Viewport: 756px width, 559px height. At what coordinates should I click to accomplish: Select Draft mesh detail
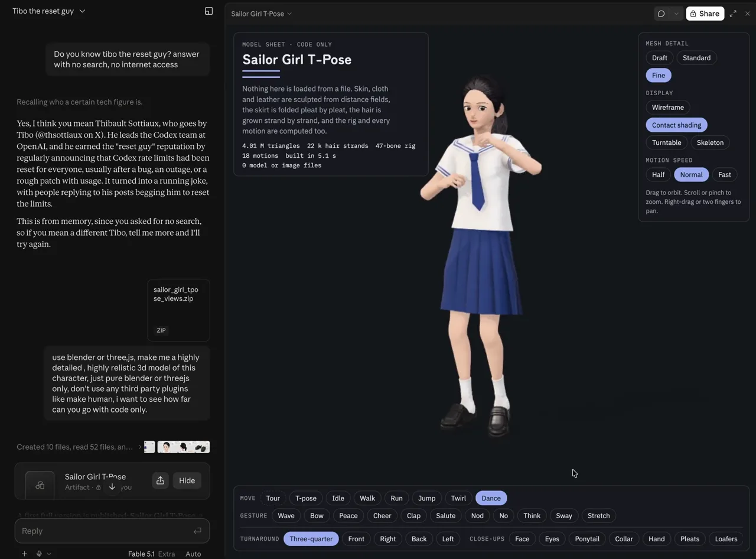pos(660,58)
